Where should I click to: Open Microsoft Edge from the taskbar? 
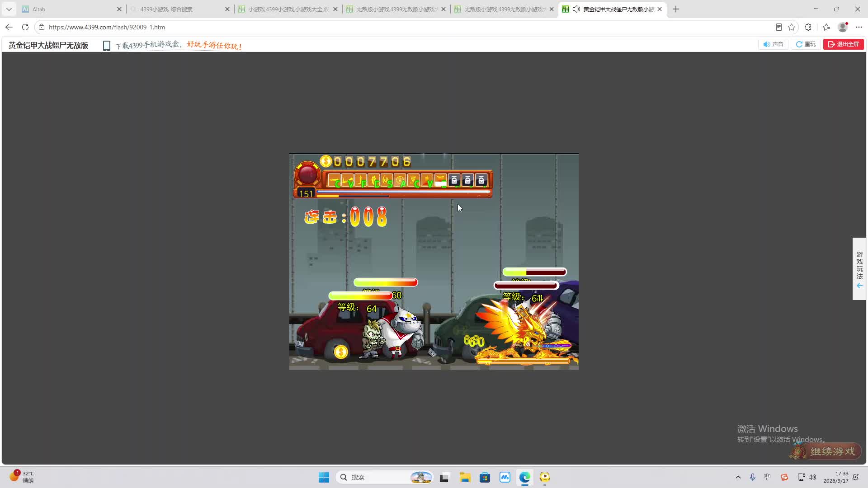[x=524, y=477]
